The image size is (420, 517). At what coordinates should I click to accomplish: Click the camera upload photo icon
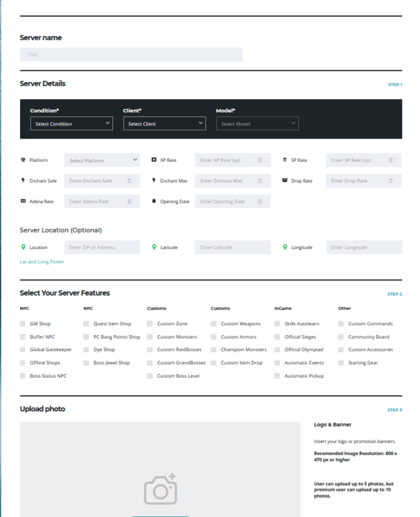(160, 489)
